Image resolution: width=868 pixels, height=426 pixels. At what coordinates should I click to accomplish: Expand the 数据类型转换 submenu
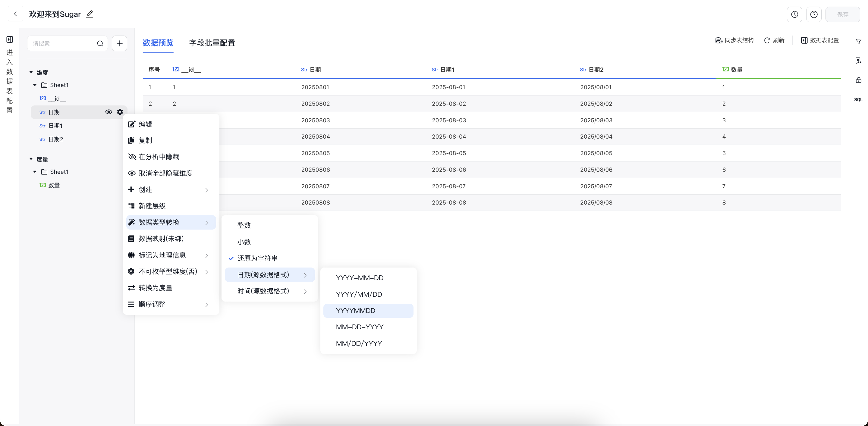click(x=171, y=223)
